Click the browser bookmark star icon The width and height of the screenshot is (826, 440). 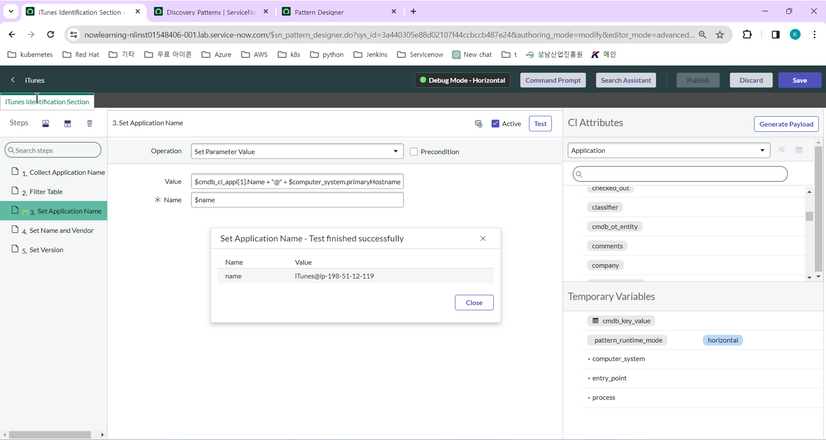(x=720, y=35)
